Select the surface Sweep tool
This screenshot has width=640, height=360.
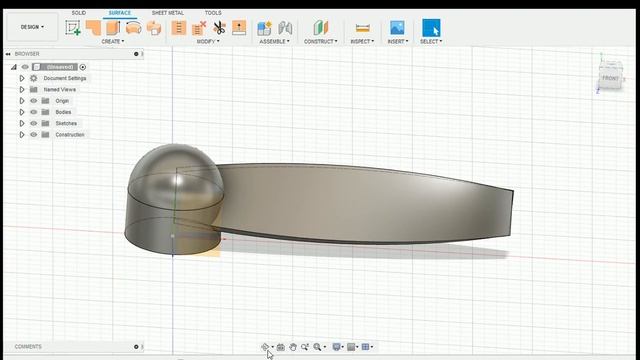click(133, 28)
